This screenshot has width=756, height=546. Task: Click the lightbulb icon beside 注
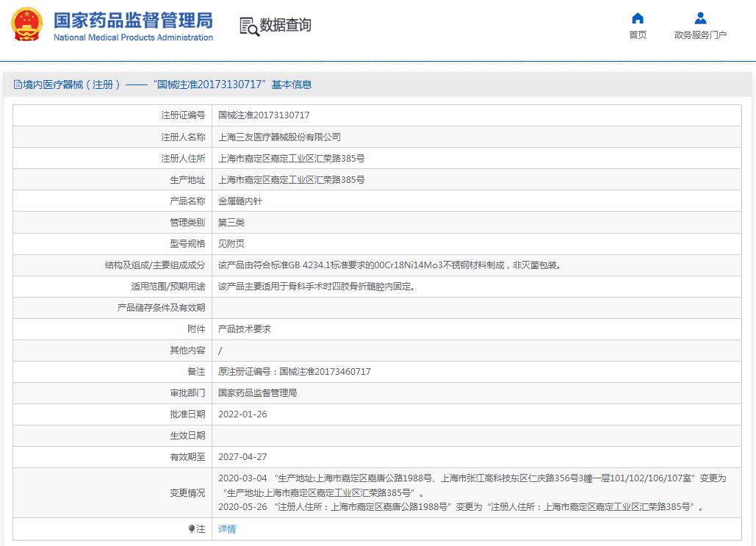tap(192, 529)
